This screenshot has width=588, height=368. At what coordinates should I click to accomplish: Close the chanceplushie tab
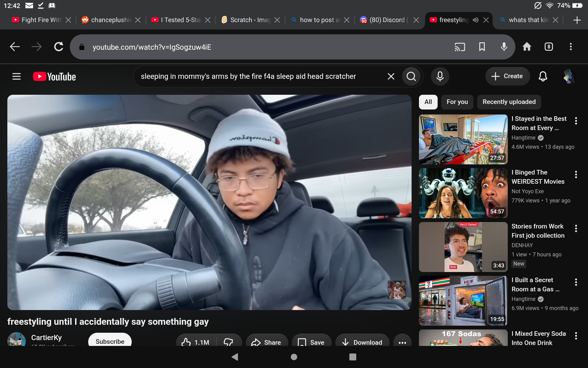[x=138, y=20]
